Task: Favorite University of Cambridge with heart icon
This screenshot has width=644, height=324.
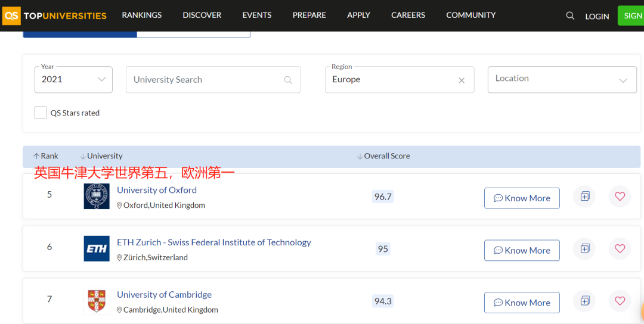Action: pyautogui.click(x=620, y=301)
